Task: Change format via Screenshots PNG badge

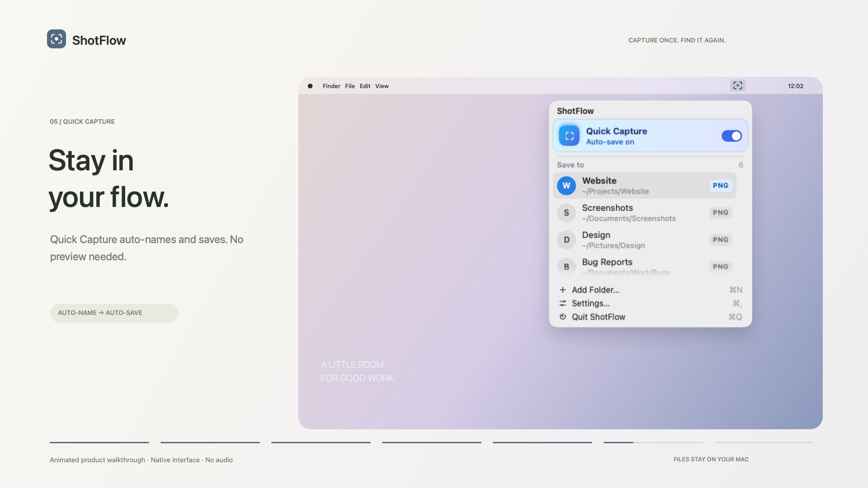Action: [721, 212]
